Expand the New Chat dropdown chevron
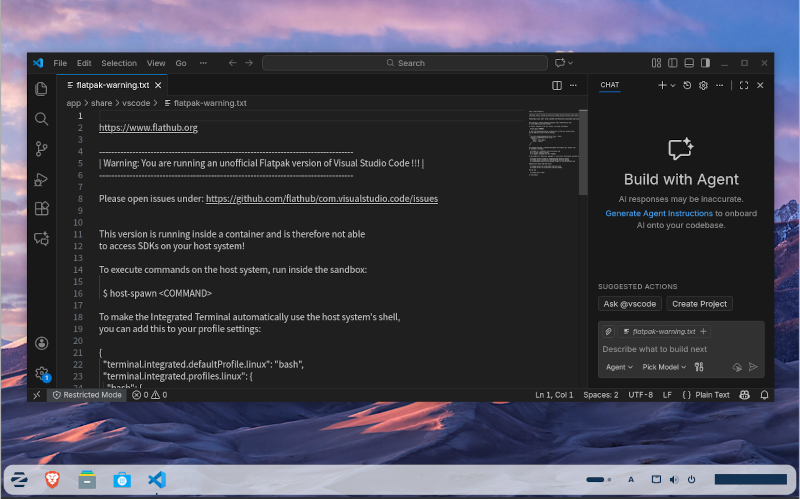This screenshot has height=499, width=800. 673,85
